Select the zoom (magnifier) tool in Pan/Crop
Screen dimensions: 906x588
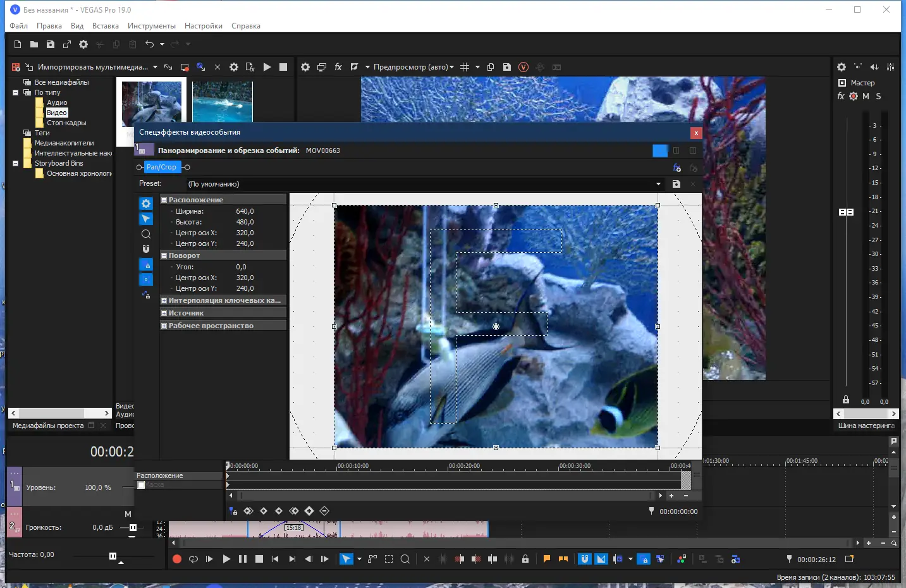[146, 234]
